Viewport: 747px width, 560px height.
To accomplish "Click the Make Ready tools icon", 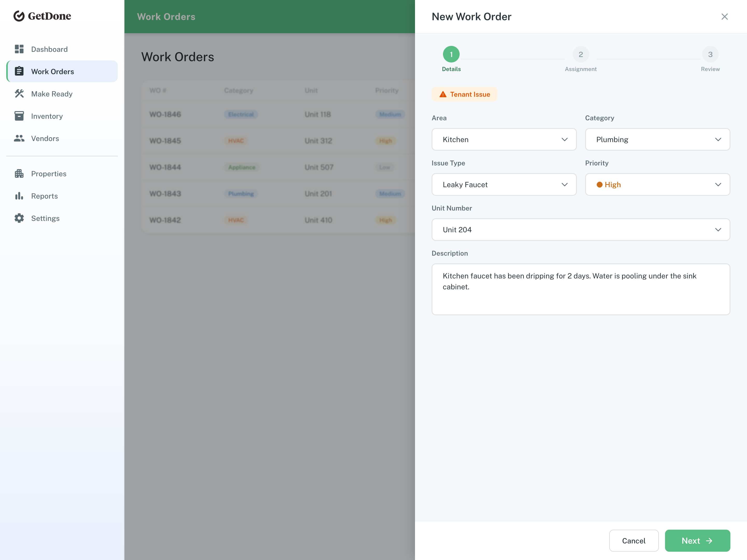I will point(19,94).
